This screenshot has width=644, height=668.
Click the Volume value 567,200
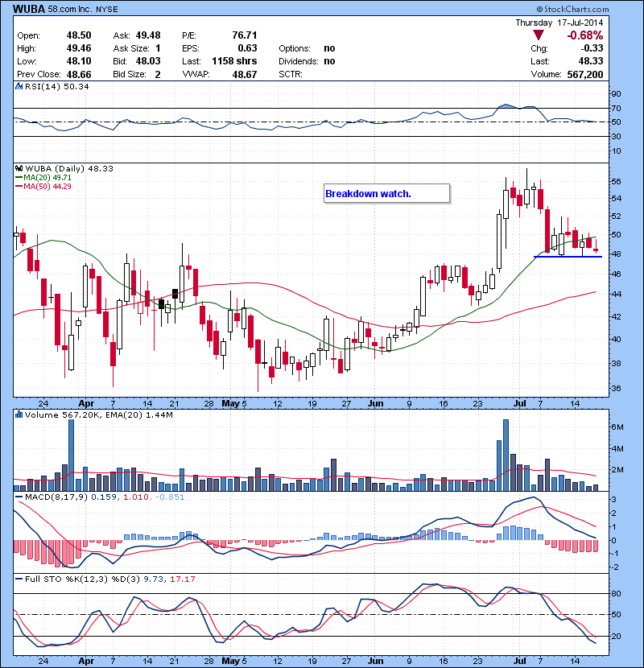pyautogui.click(x=585, y=74)
